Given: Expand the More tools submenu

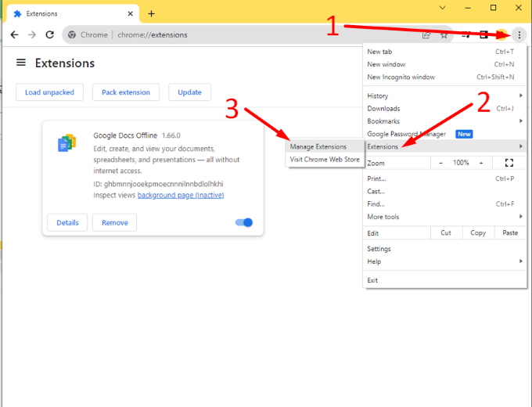Looking at the screenshot, I should click(520, 217).
